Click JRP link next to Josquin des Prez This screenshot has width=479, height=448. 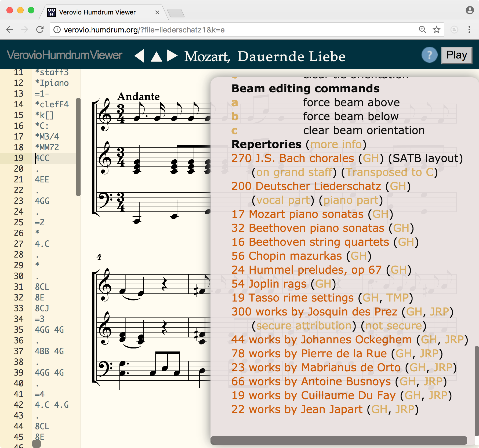[x=439, y=312]
